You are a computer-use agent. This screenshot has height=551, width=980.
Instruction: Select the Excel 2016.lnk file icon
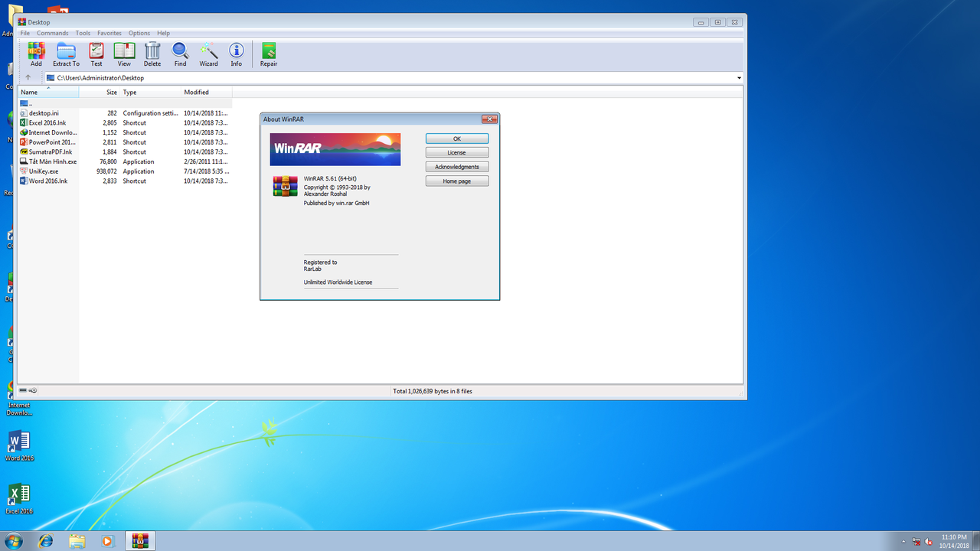[x=24, y=122]
